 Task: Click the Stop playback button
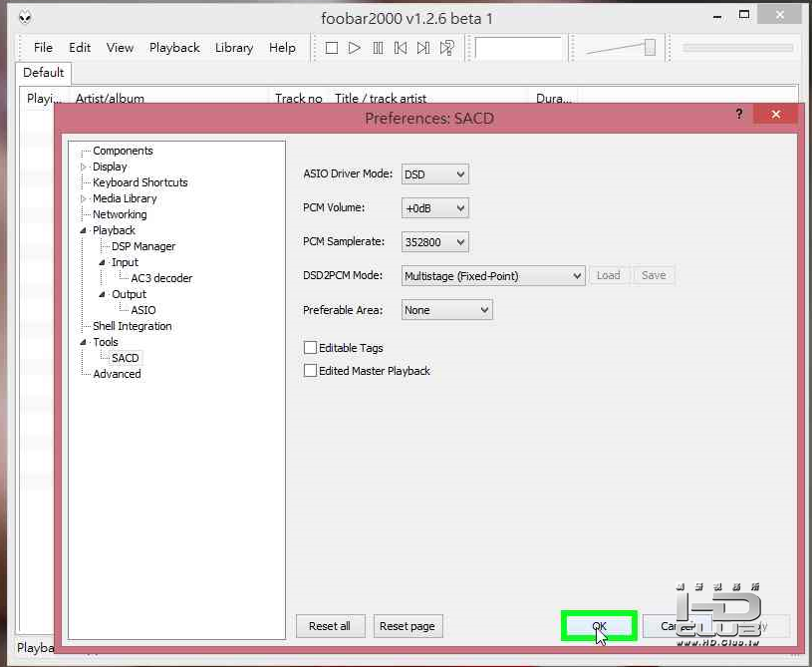332,48
